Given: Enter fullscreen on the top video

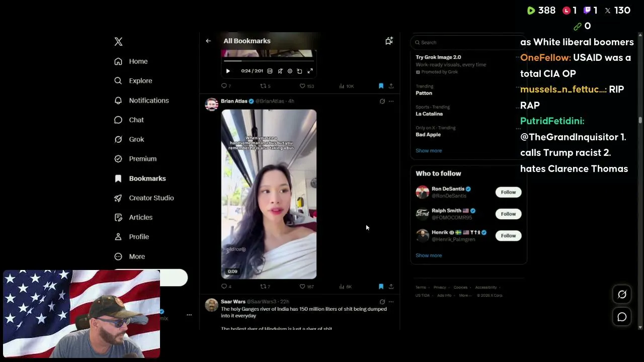Looking at the screenshot, I should click(310, 71).
